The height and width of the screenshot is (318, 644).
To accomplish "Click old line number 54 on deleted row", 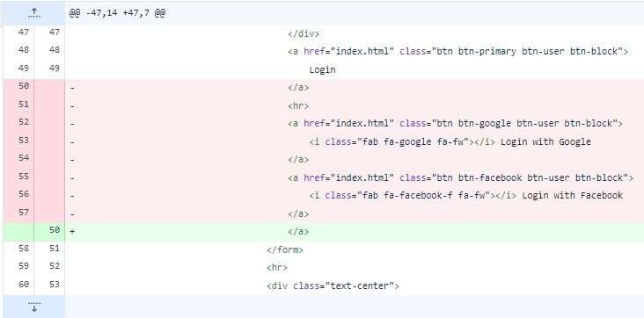I will [x=24, y=158].
